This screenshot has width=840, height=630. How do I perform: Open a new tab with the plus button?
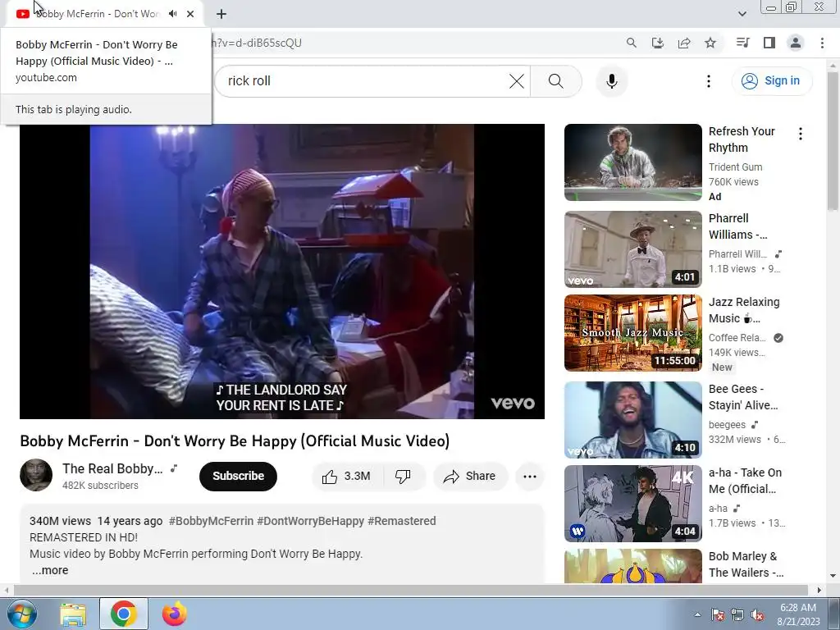pos(221,14)
